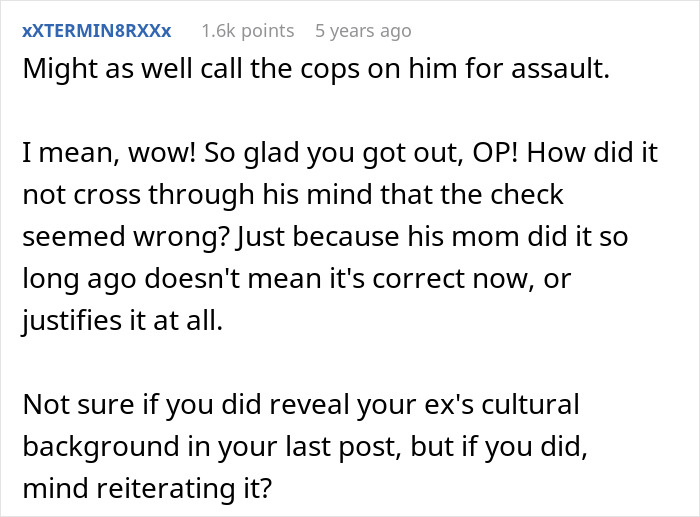The height and width of the screenshot is (517, 700).
Task: Click the "1.6k points" score
Action: pos(247,31)
